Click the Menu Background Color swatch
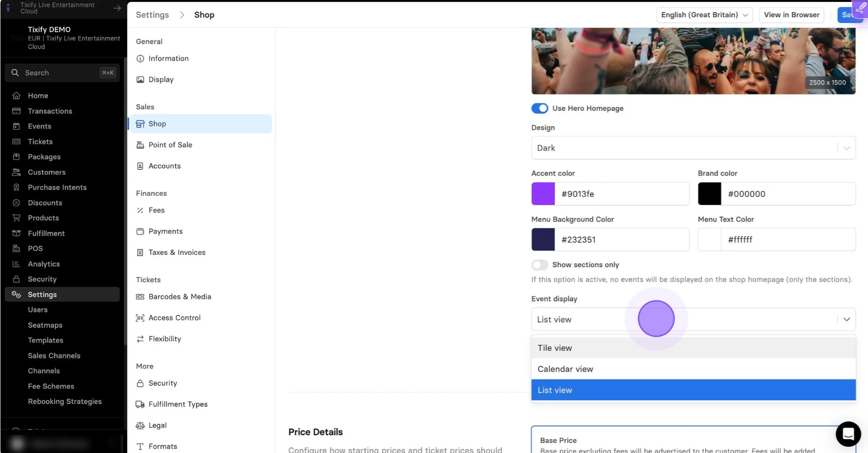The height and width of the screenshot is (453, 868). click(543, 239)
